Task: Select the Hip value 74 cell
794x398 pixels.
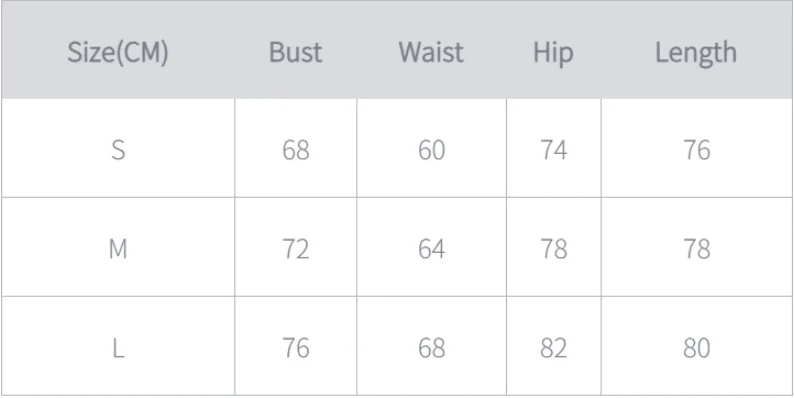Action: (553, 150)
